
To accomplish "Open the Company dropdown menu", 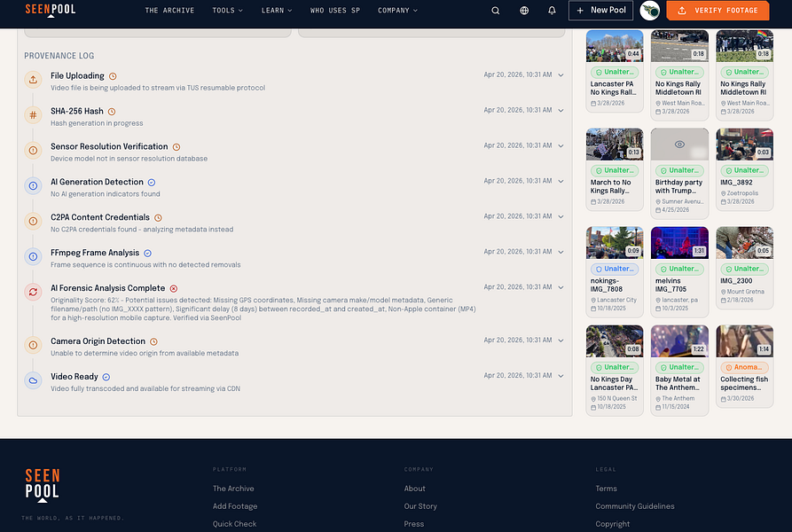I will [398, 11].
